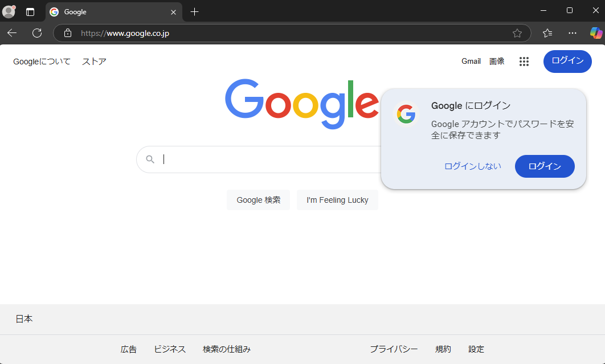This screenshot has height=364, width=605.
Task: Open the 検索の仕組み footer link
Action: coord(227,349)
